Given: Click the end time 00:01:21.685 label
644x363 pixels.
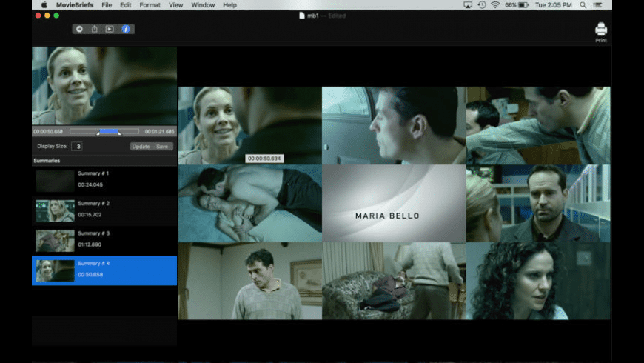Looking at the screenshot, I should click(x=159, y=132).
